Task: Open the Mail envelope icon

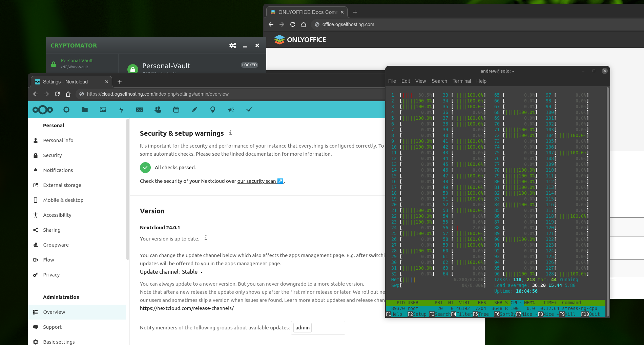Action: (140, 110)
